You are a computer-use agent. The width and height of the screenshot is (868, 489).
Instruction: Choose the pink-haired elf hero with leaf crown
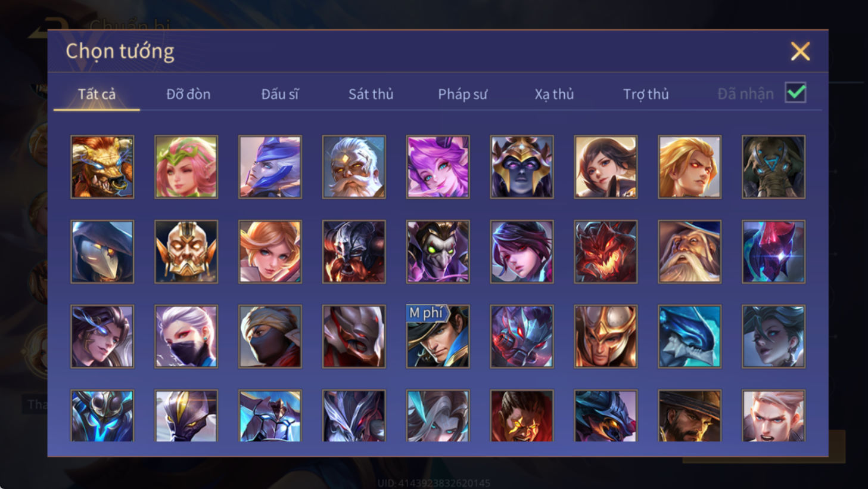pyautogui.click(x=186, y=167)
